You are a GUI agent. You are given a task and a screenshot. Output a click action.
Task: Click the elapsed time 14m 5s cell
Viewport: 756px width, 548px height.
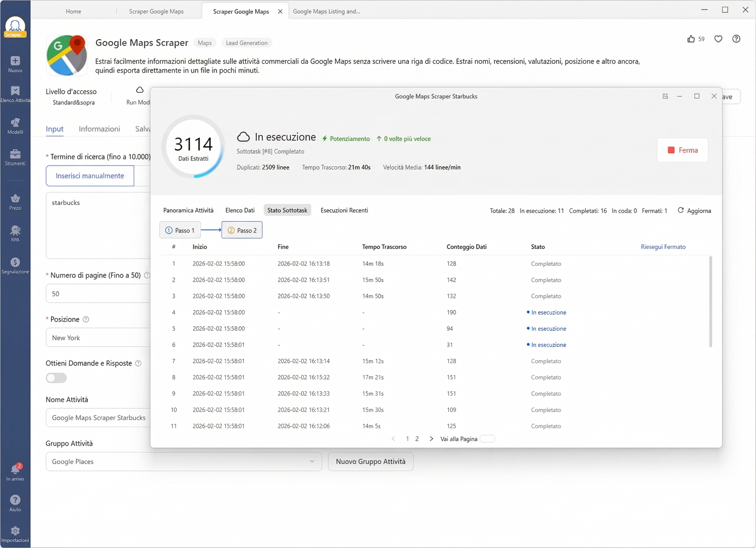(371, 426)
